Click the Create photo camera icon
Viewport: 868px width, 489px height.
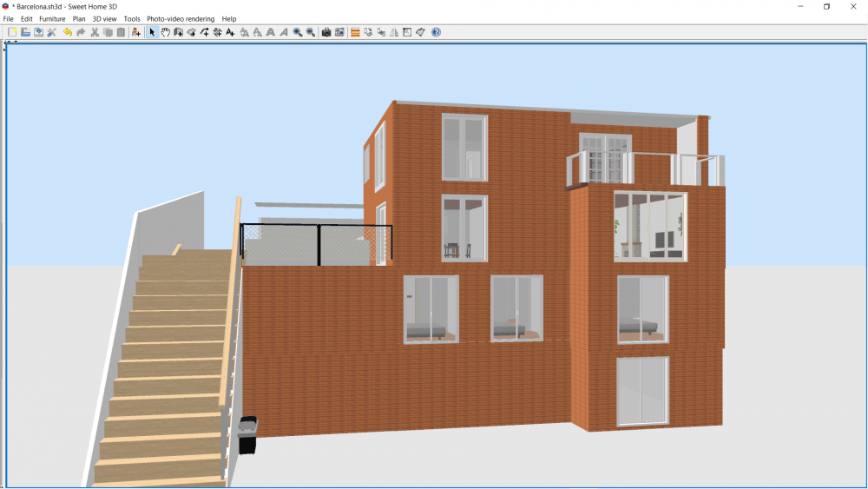coord(326,32)
